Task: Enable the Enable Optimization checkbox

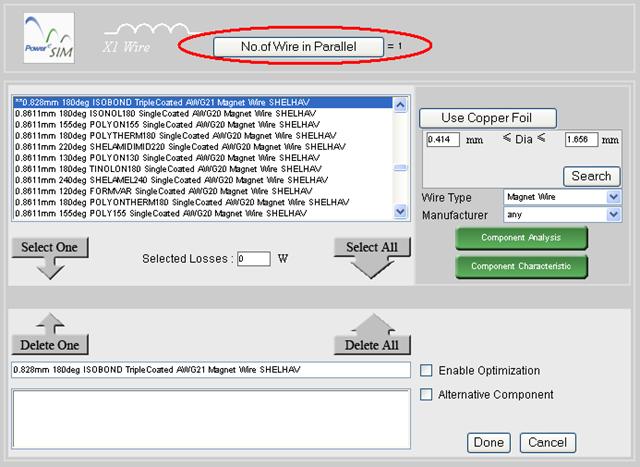Action: click(427, 370)
